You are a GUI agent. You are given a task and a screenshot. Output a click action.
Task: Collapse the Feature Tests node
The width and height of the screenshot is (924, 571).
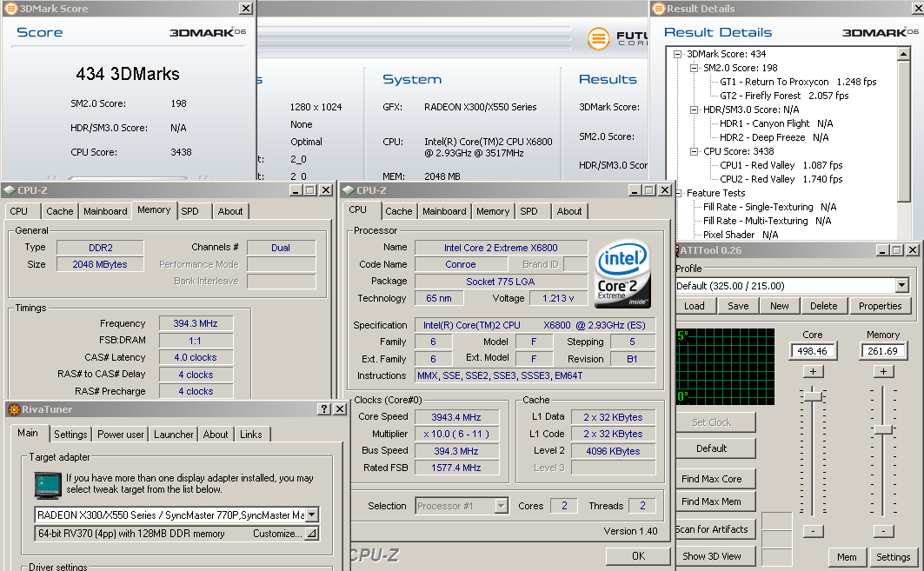tap(679, 193)
